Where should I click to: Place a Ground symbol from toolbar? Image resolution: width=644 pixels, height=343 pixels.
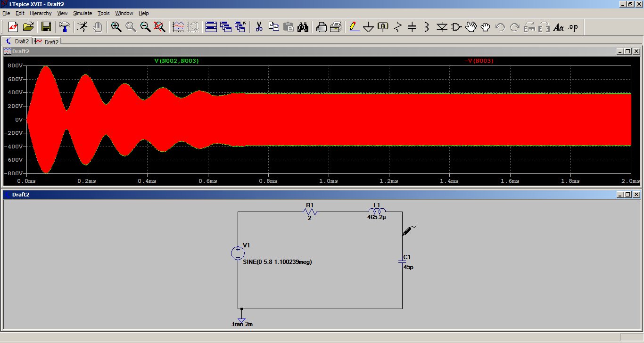tap(369, 27)
